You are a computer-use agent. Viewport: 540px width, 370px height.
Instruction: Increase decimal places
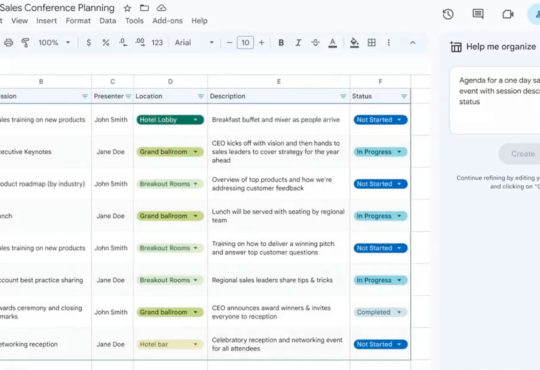(x=139, y=42)
